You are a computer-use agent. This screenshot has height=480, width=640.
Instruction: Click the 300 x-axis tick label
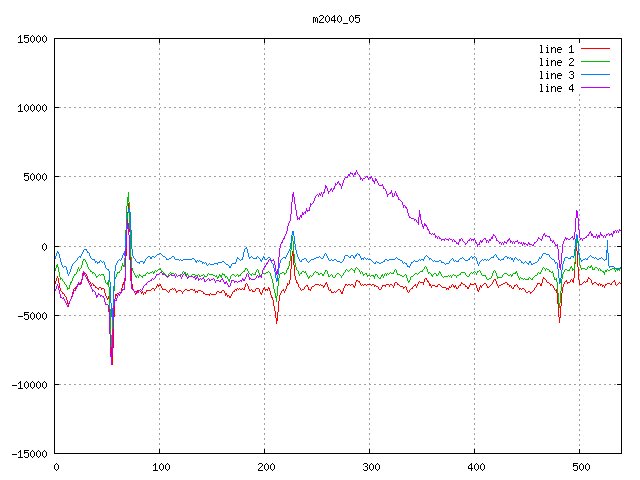tap(370, 467)
